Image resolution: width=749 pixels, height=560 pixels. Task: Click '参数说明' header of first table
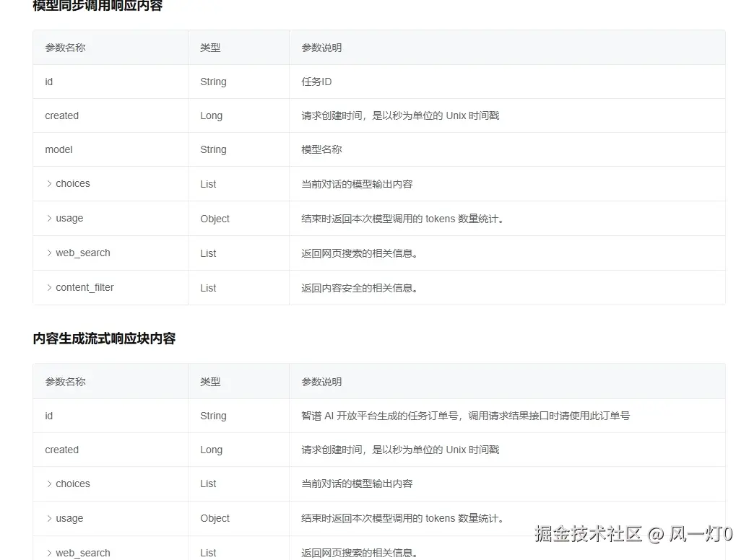click(x=321, y=48)
